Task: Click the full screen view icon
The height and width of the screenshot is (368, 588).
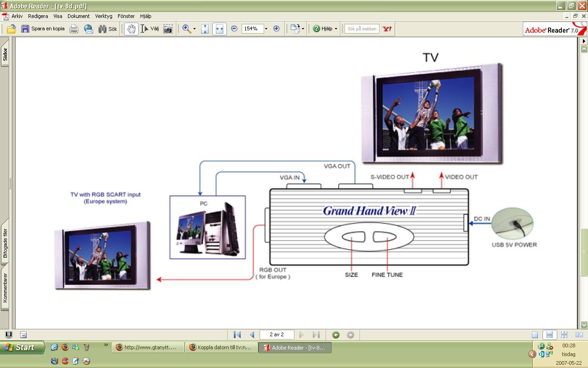Action: point(8,335)
